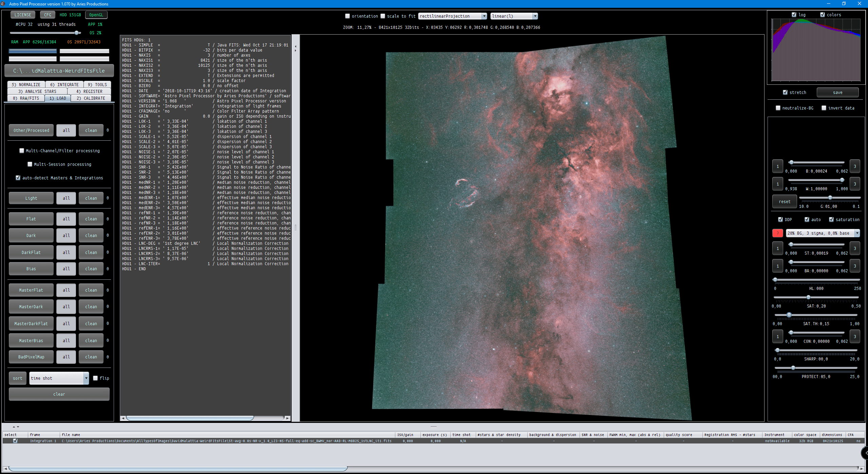This screenshot has height=474, width=868.
Task: Click left collapse arrow beside FITS header panel
Action: (295, 46)
